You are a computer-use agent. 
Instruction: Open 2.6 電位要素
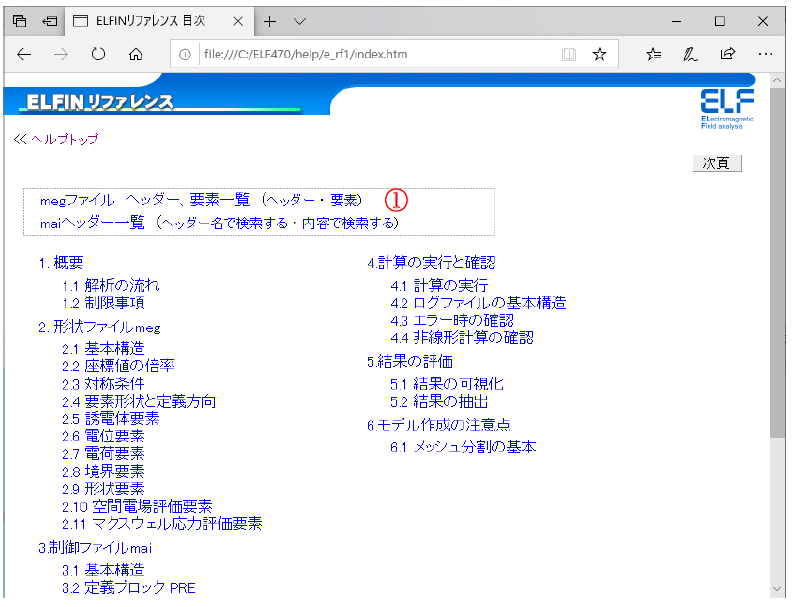click(x=104, y=436)
